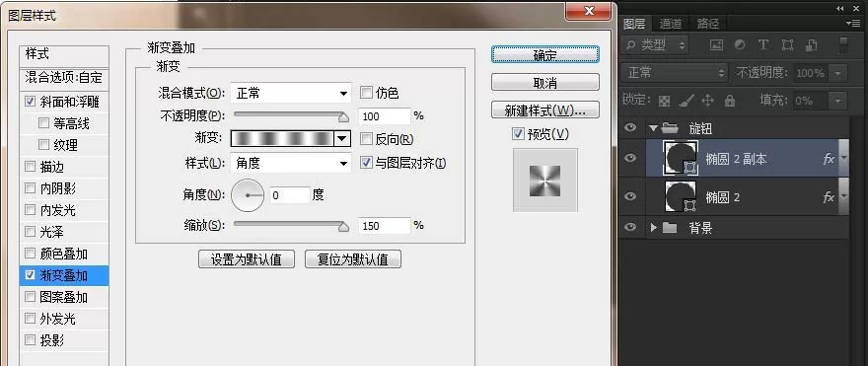The image size is (868, 366).
Task: Select 样式 in the styles list
Action: click(64, 53)
